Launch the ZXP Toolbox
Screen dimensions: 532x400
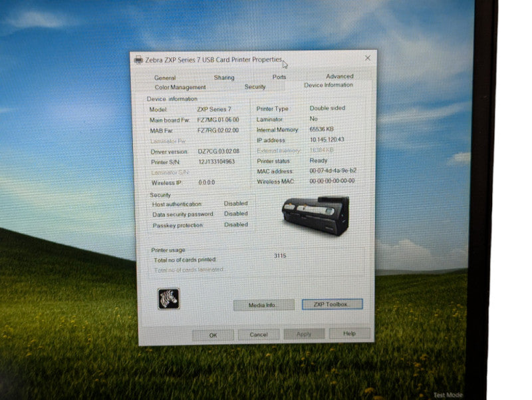coord(332,304)
